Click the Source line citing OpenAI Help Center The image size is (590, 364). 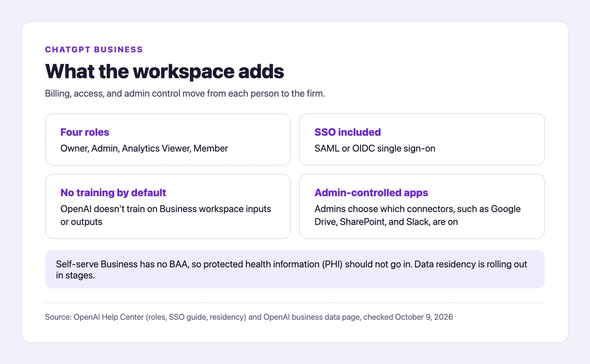pos(249,317)
